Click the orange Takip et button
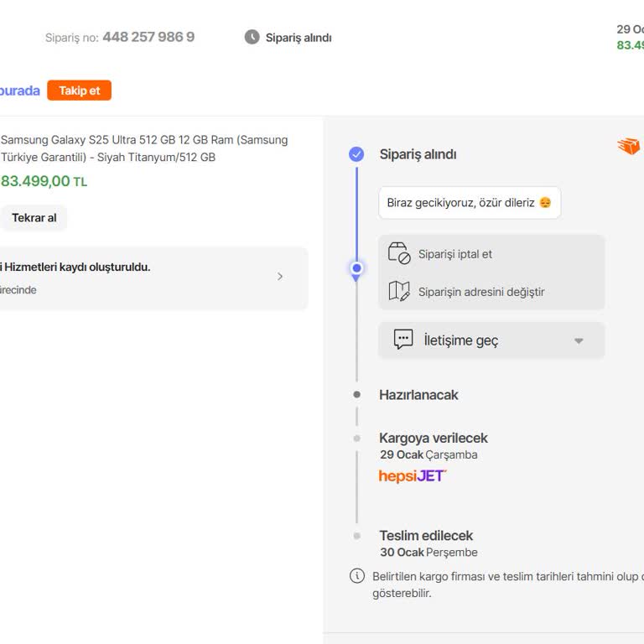 pyautogui.click(x=79, y=91)
